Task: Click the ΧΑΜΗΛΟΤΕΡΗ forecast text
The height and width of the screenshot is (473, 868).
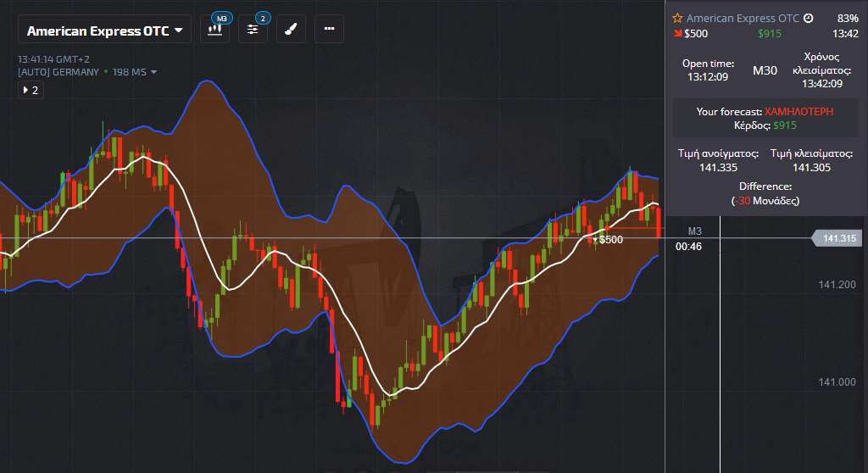Action: (x=798, y=111)
